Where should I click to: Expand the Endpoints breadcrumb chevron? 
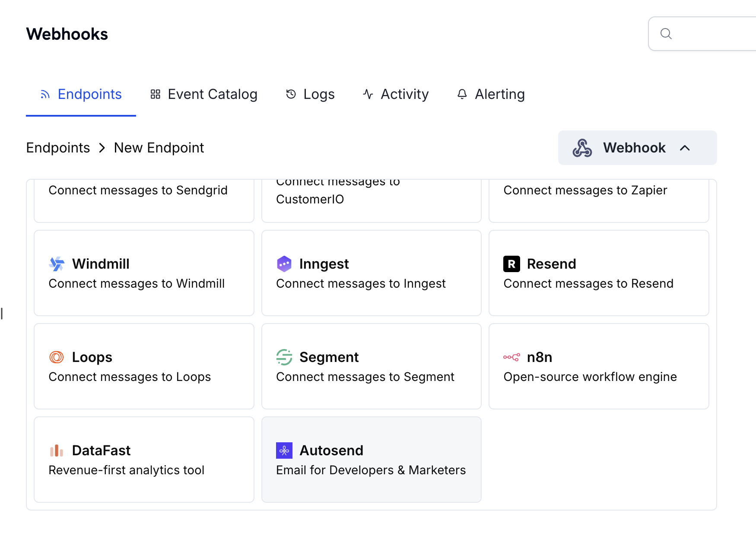102,148
